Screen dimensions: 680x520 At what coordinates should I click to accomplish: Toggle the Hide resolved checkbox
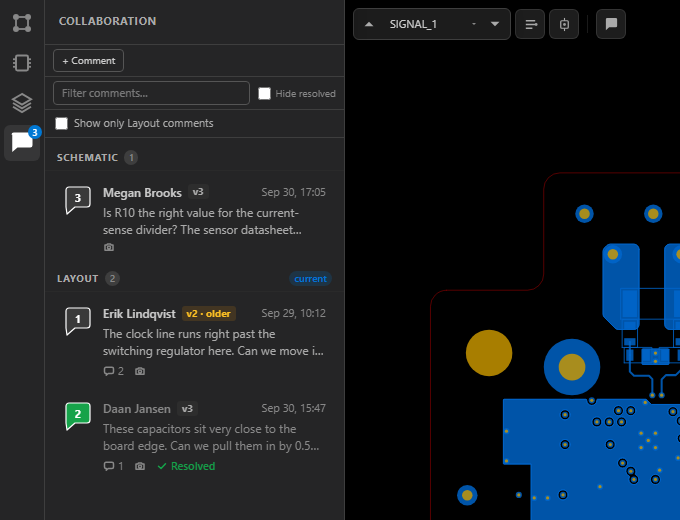tap(264, 93)
